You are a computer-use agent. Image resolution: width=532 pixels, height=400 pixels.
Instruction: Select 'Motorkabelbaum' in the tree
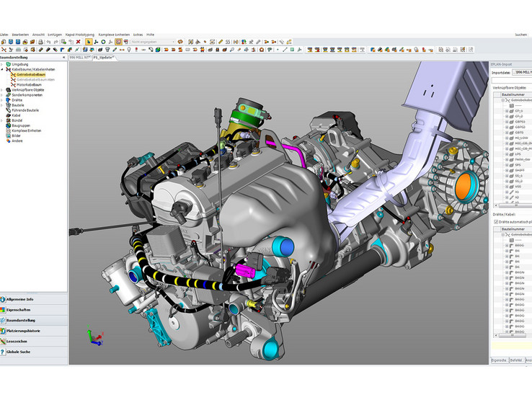point(29,85)
